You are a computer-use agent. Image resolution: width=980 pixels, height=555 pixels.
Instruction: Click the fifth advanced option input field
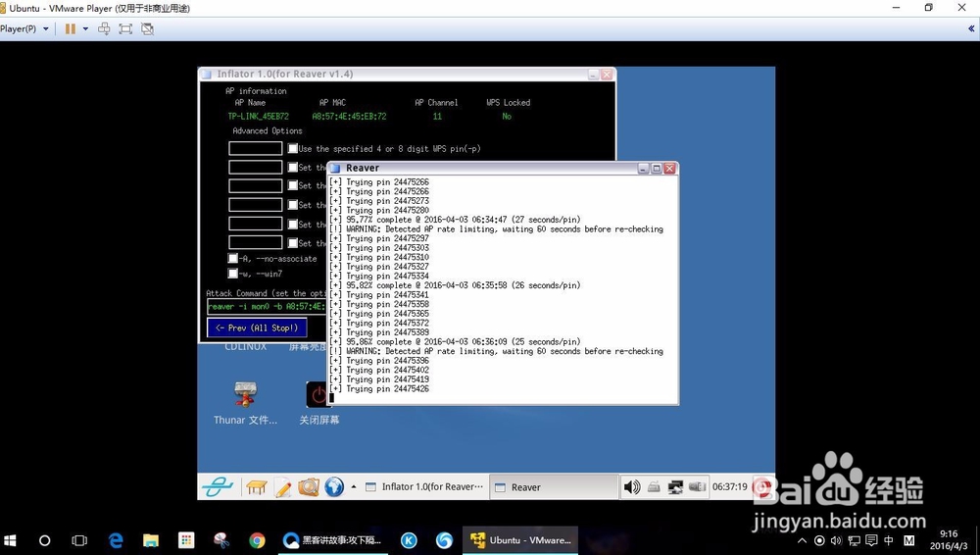[256, 224]
